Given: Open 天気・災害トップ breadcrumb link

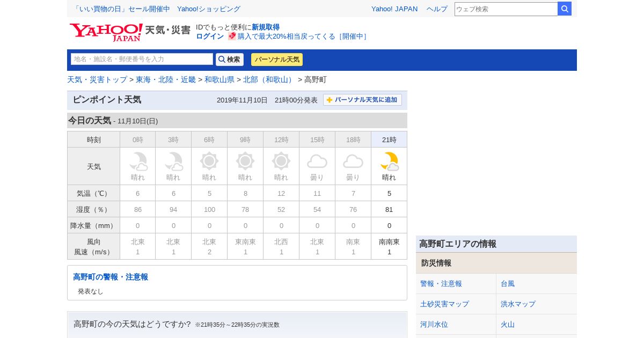Looking at the screenshot, I should (97, 79).
